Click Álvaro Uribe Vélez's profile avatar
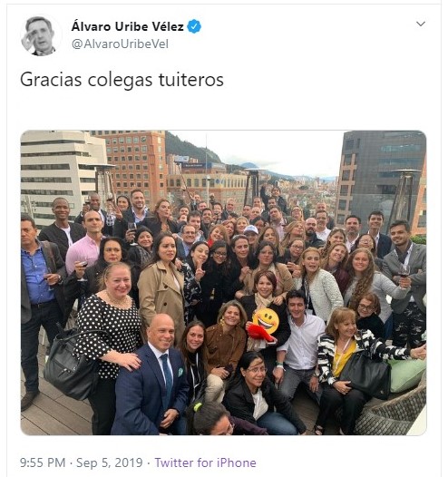This screenshot has height=477, width=448. click(x=40, y=36)
